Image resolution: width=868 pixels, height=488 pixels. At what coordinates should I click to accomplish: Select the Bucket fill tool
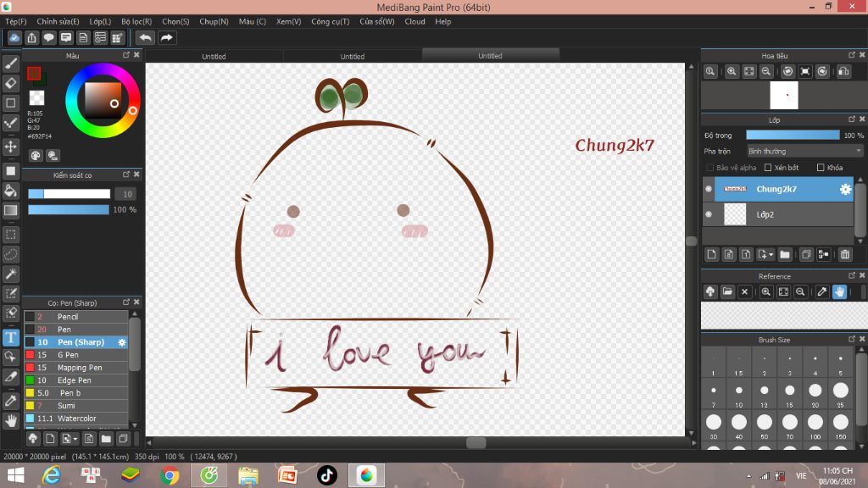pyautogui.click(x=10, y=191)
